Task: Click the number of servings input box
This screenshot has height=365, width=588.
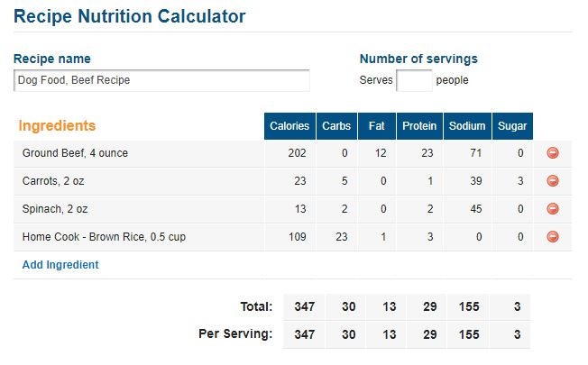Action: 414,80
